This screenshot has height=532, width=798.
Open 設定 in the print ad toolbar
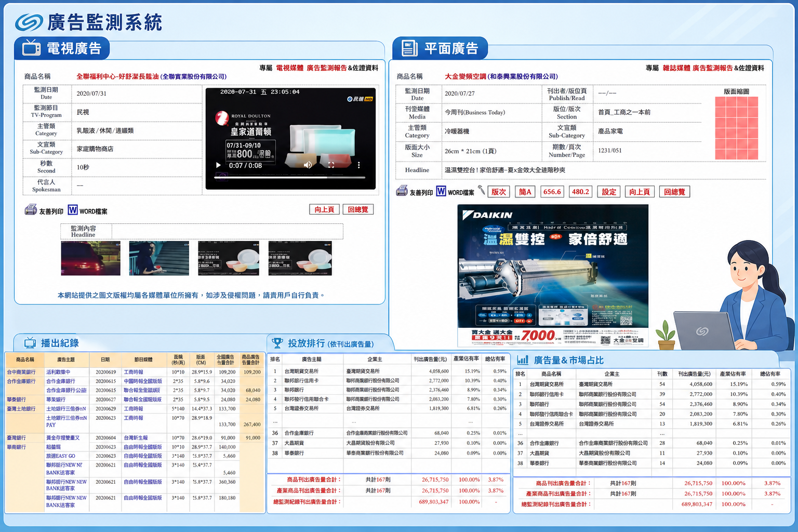tap(609, 192)
